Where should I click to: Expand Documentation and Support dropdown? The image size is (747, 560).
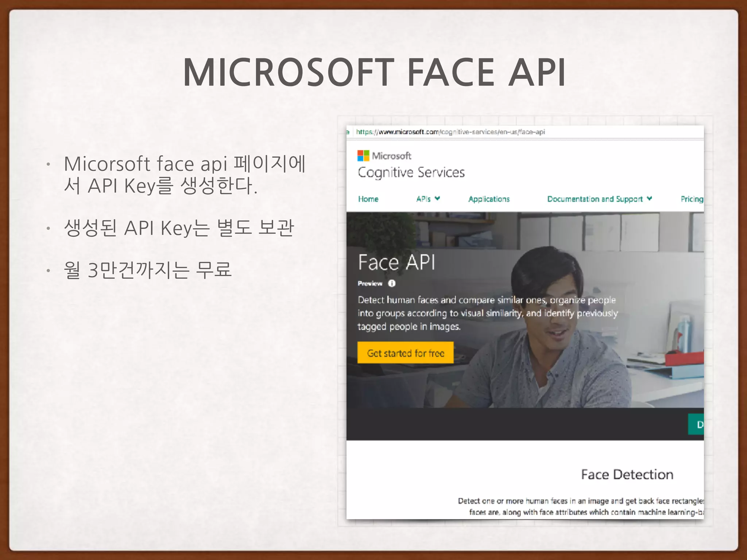(x=599, y=199)
